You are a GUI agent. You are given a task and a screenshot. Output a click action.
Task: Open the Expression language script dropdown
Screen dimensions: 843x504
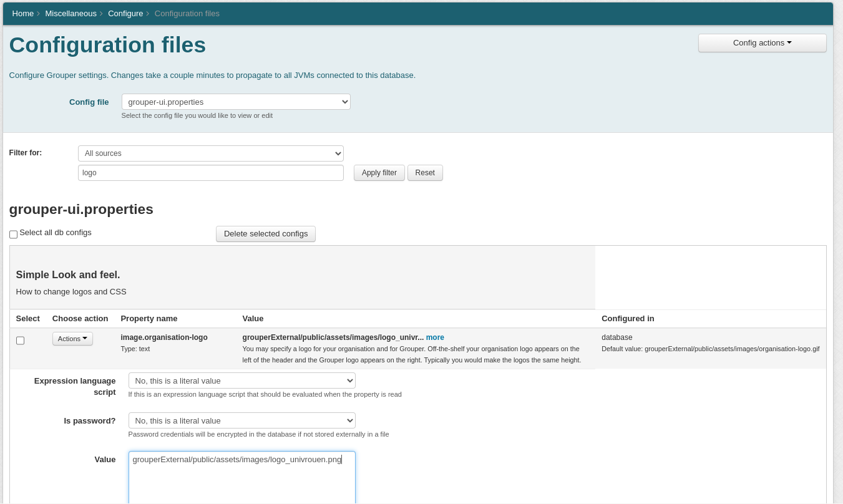pyautogui.click(x=241, y=380)
